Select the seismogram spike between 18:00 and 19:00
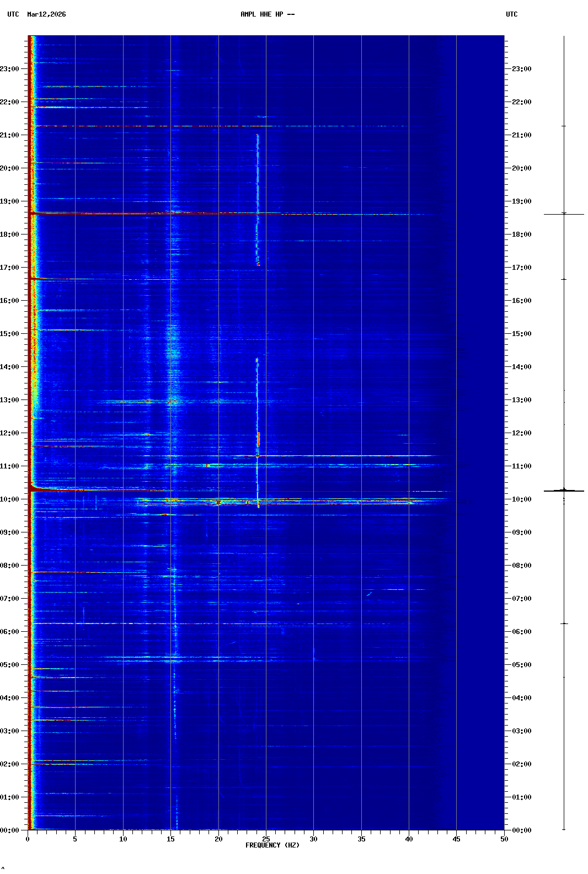 (564, 214)
